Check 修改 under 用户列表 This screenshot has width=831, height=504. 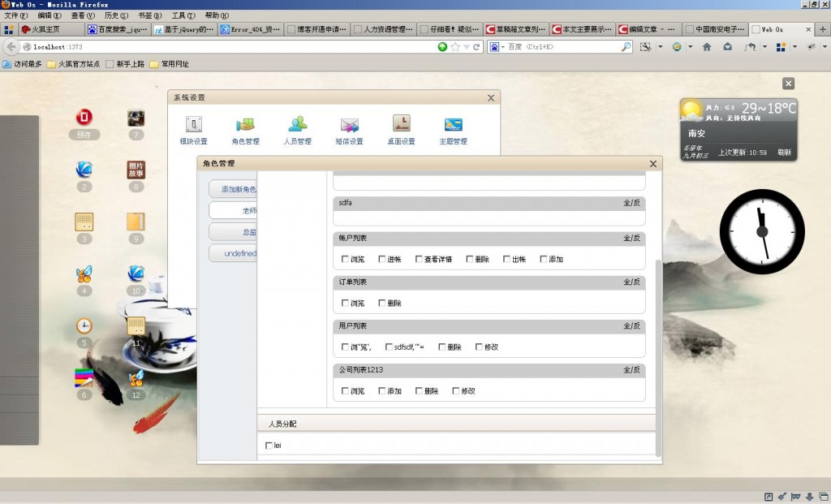(479, 347)
